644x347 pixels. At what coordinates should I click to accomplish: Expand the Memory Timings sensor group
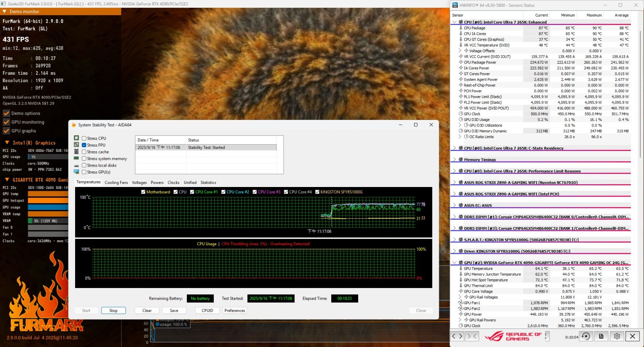click(x=454, y=160)
